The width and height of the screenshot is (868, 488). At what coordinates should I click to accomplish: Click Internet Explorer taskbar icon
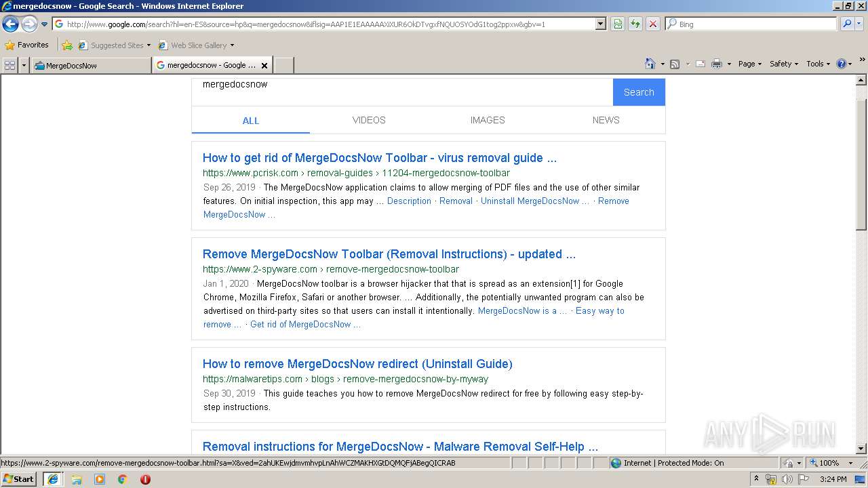[x=53, y=479]
